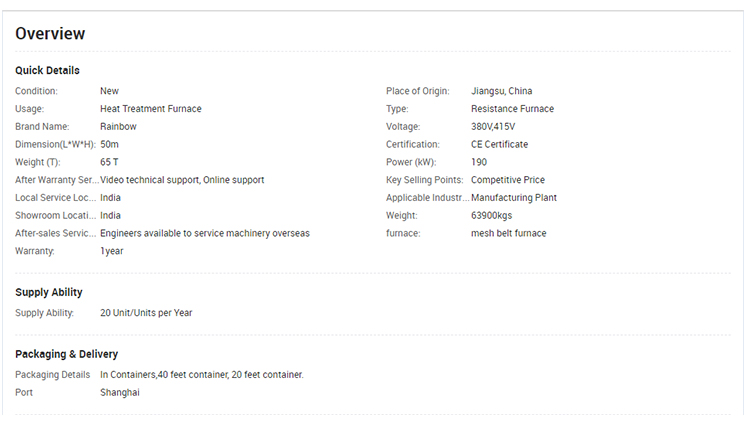Click the truncated Applicable Industries label
Screen dimensions: 750x426
click(426, 198)
